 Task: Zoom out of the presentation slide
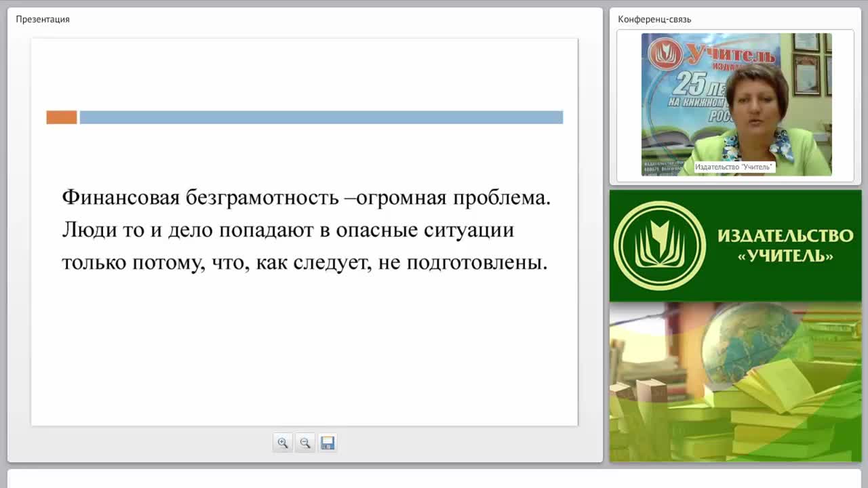305,443
